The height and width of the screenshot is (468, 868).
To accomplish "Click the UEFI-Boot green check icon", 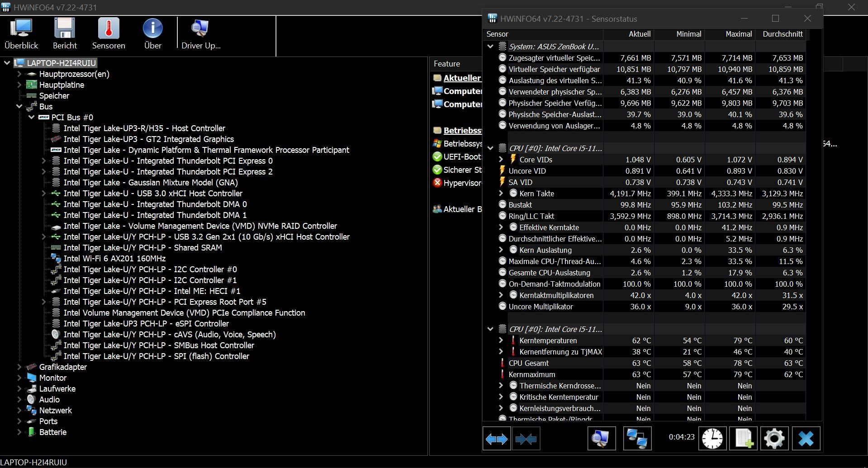I will point(437,156).
